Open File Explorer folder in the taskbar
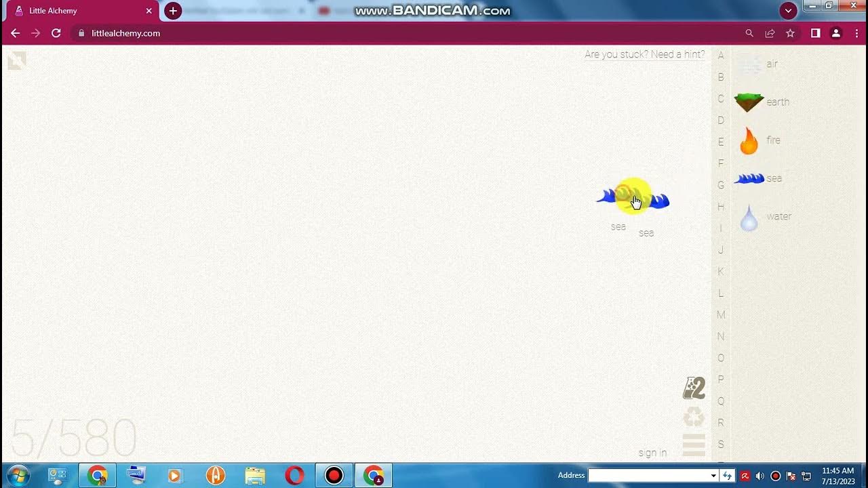Image resolution: width=868 pixels, height=488 pixels. click(255, 475)
